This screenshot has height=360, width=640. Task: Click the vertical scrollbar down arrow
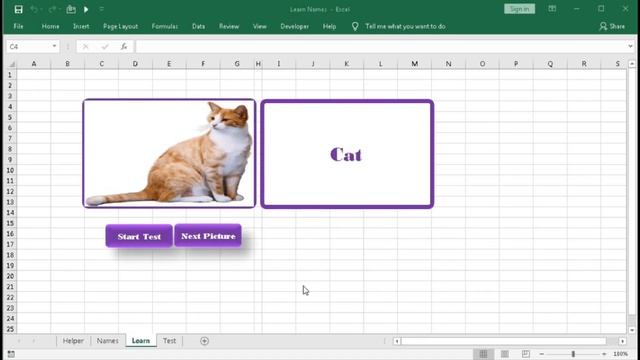click(632, 330)
